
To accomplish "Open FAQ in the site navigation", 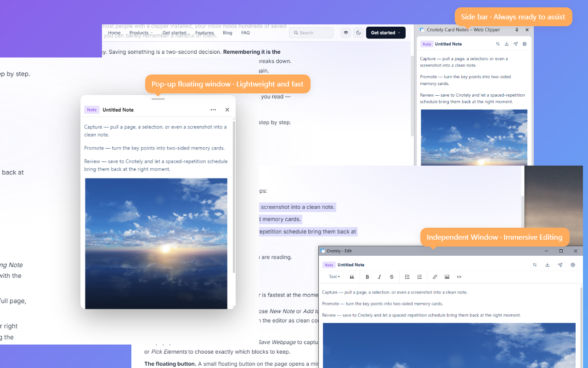I will 245,33.
